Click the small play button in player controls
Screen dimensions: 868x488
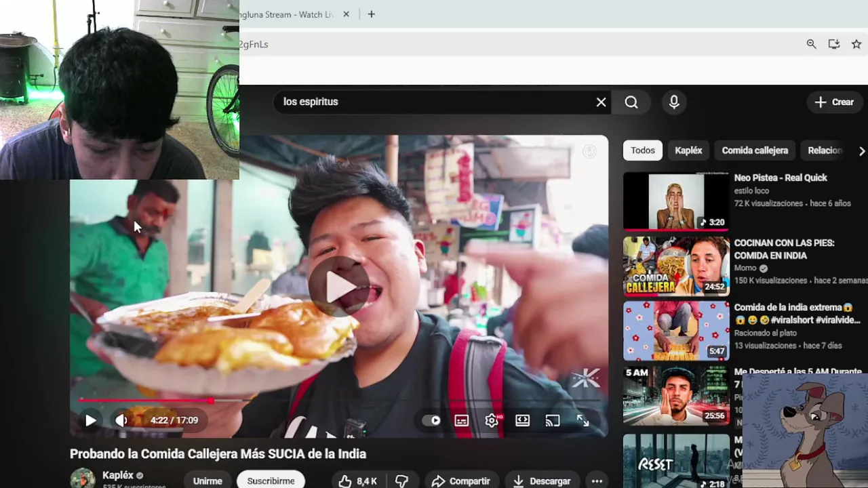point(90,420)
